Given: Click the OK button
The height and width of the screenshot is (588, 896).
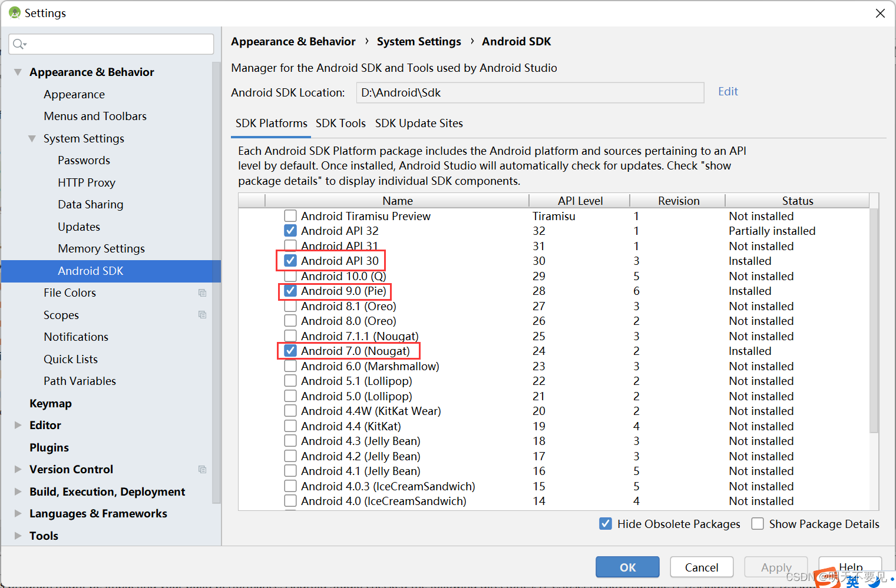Looking at the screenshot, I should point(627,567).
